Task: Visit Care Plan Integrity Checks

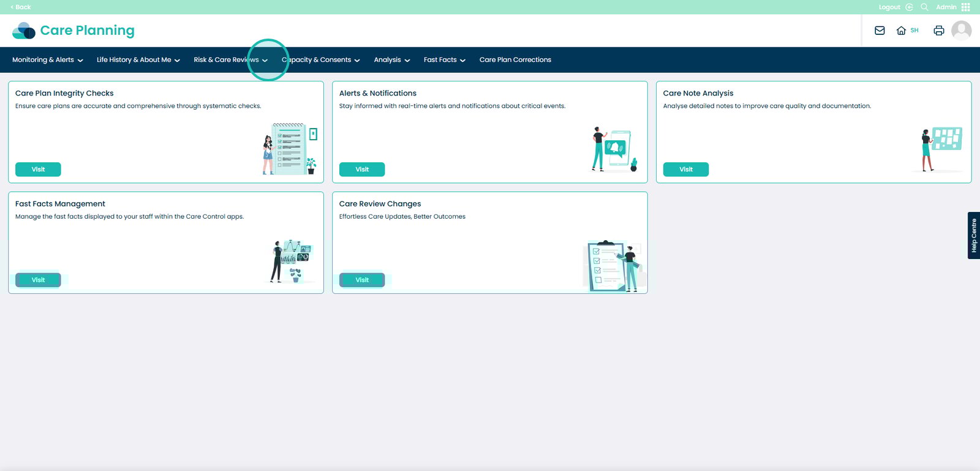Action: pos(38,170)
